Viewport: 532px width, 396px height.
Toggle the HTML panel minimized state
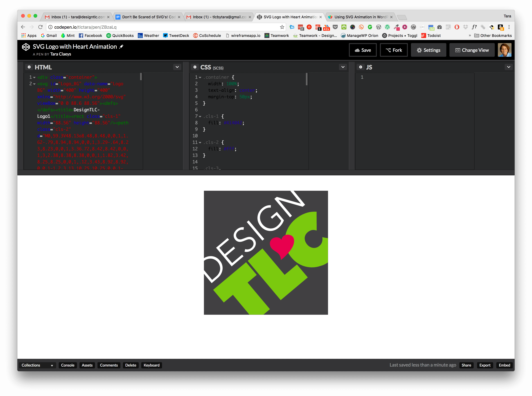tap(177, 67)
